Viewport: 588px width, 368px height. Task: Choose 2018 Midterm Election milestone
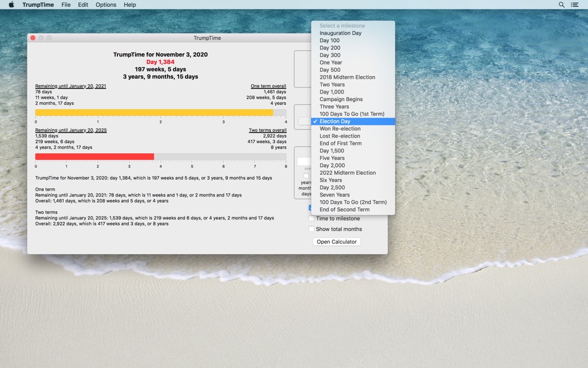pyautogui.click(x=353, y=77)
